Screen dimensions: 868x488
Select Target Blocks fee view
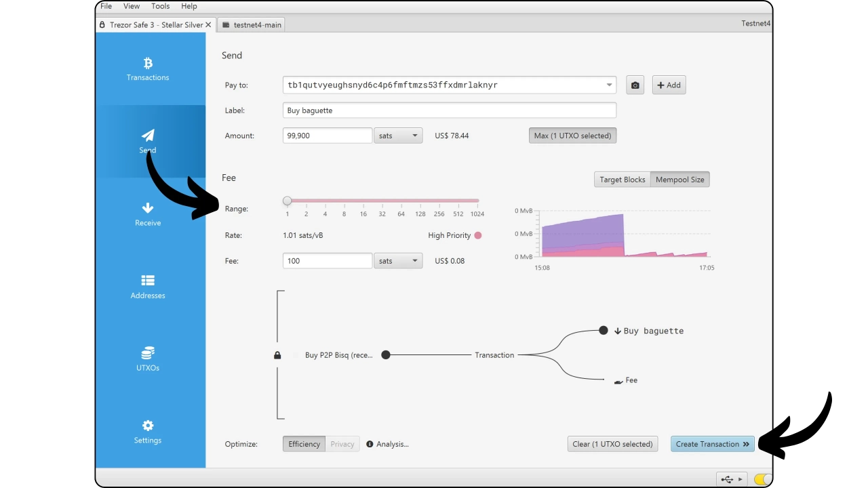coord(622,180)
